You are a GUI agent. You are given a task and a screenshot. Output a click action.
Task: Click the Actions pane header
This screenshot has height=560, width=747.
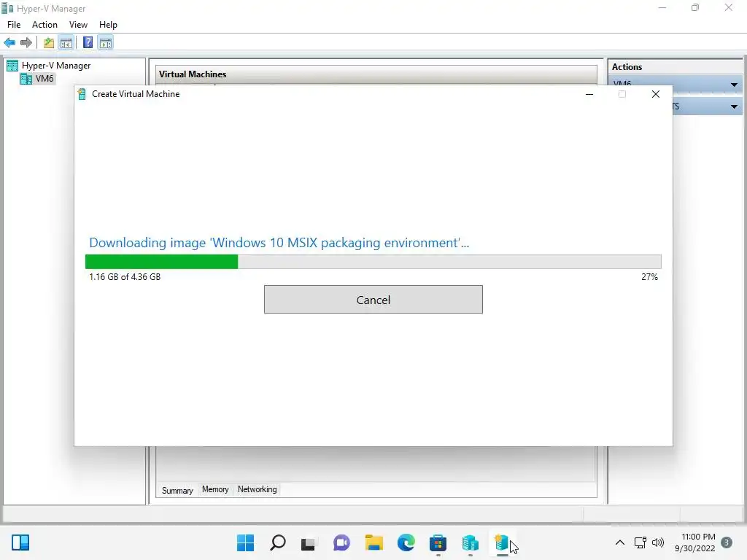(675, 67)
